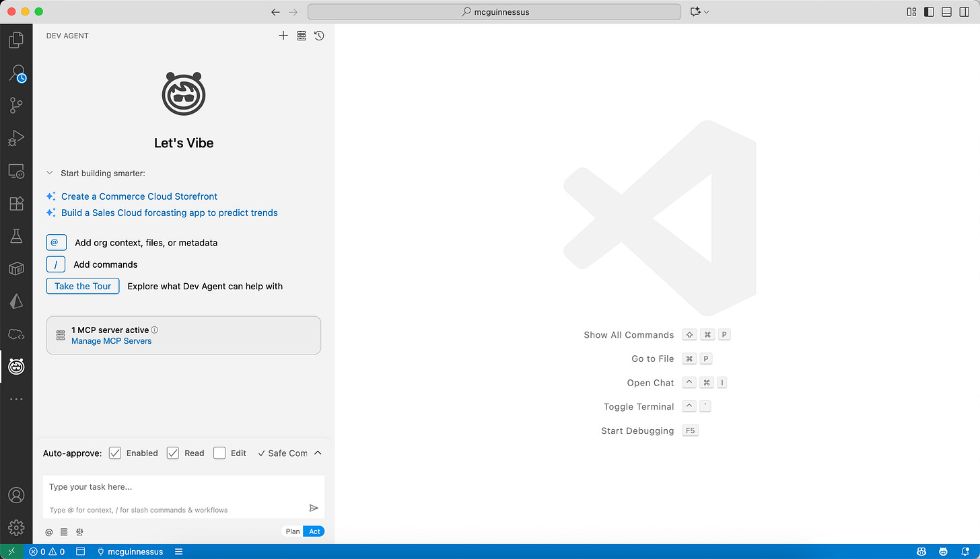Viewport: 980px width, 559px height.
Task: Open the Testing flask view
Action: pyautogui.click(x=16, y=236)
